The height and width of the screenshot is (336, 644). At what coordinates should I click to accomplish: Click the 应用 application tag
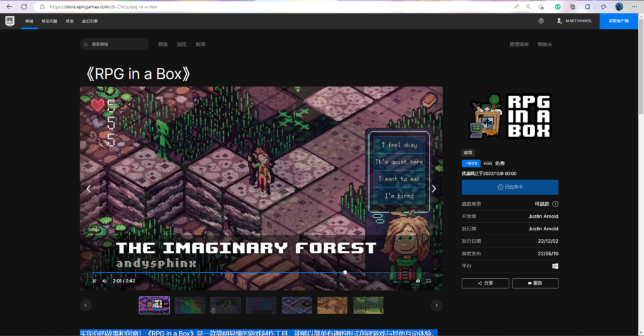468,153
